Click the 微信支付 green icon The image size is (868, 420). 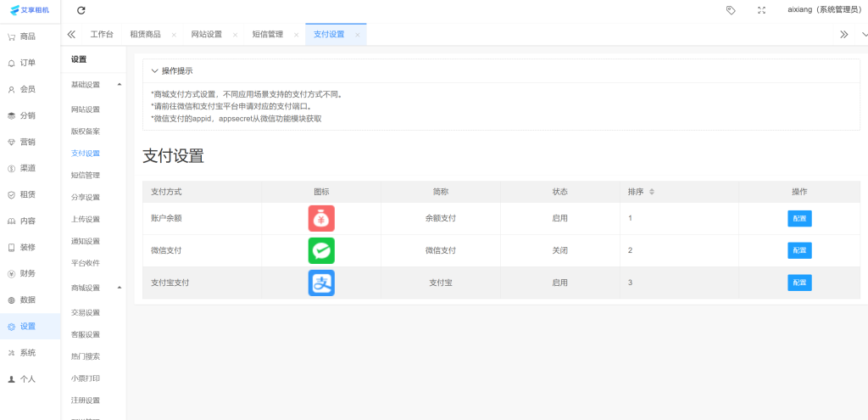321,250
